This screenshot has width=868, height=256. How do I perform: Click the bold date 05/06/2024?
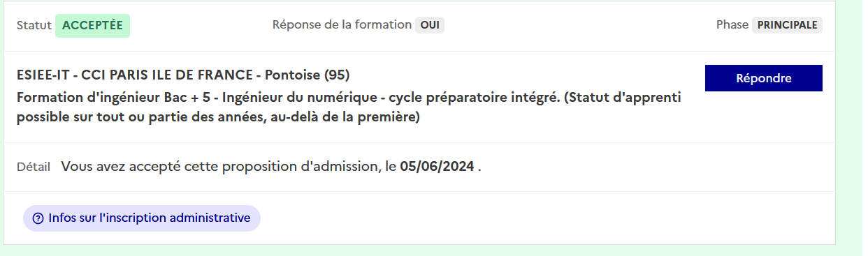pyautogui.click(x=437, y=167)
